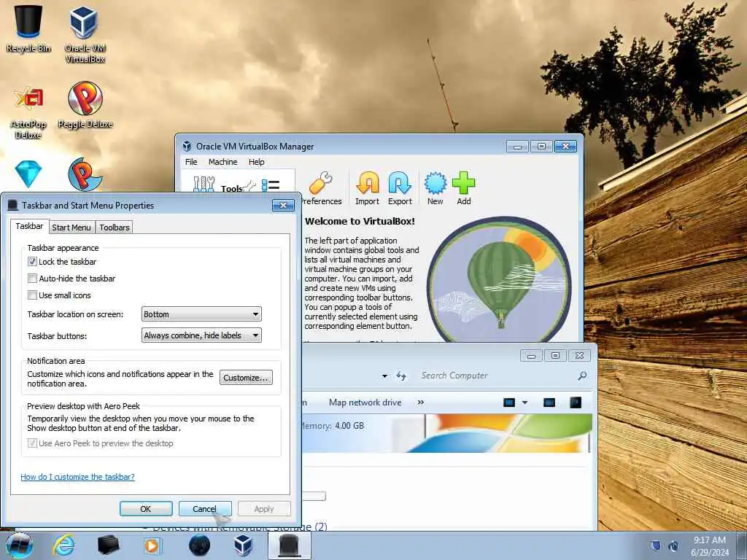This screenshot has height=560, width=747.
Task: Click the Apply button
Action: (264, 509)
